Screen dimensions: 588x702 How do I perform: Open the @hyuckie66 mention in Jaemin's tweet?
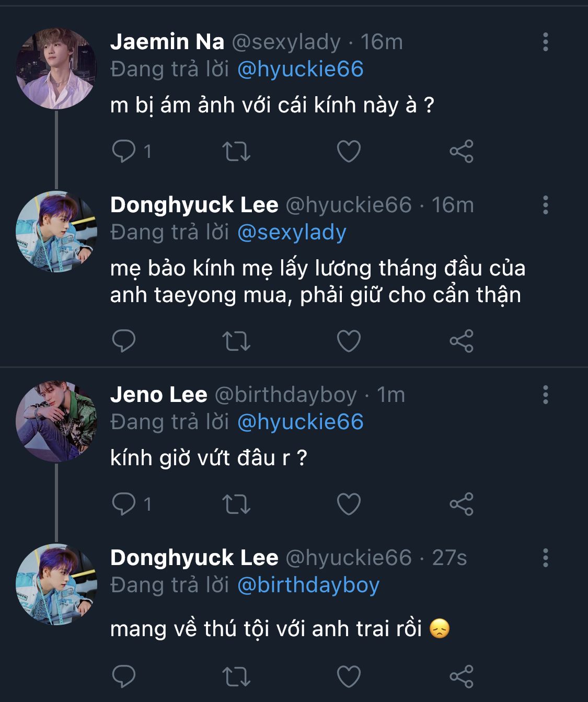(300, 70)
